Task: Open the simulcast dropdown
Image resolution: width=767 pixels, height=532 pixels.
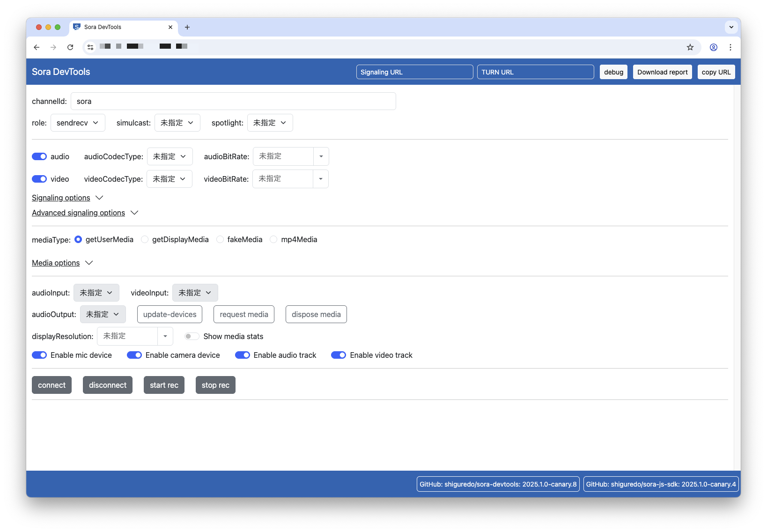Action: click(x=177, y=123)
